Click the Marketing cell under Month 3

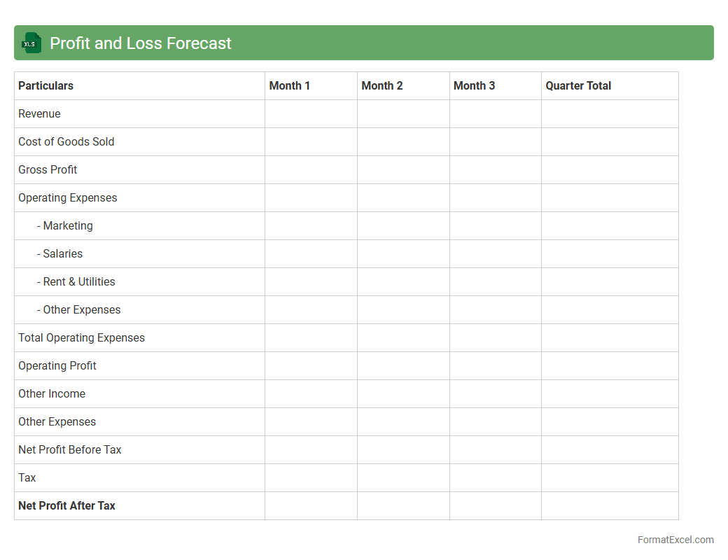495,225
